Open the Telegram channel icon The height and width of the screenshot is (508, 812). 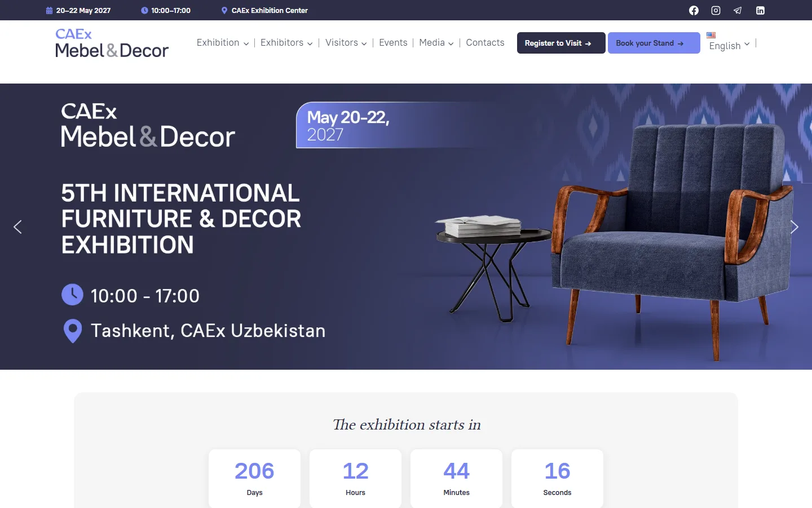(x=738, y=10)
